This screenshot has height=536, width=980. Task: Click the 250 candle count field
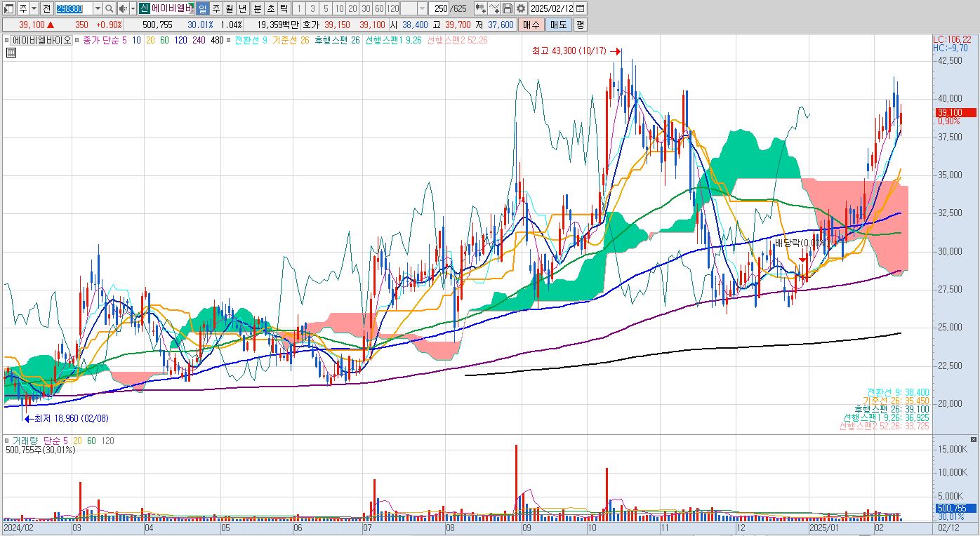click(440, 8)
